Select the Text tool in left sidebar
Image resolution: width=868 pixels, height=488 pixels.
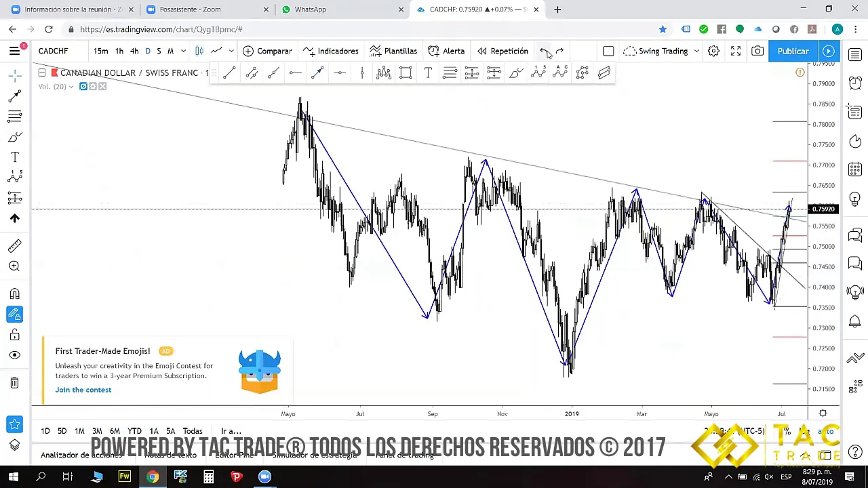point(14,157)
